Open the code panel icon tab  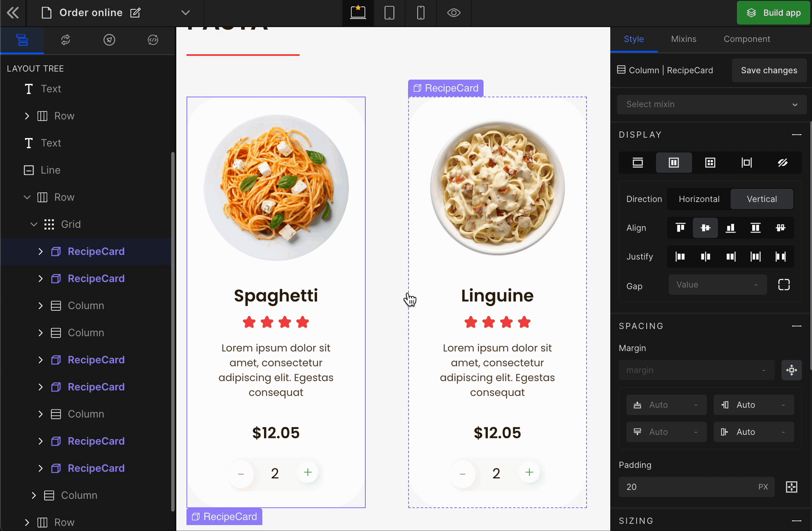tap(153, 40)
